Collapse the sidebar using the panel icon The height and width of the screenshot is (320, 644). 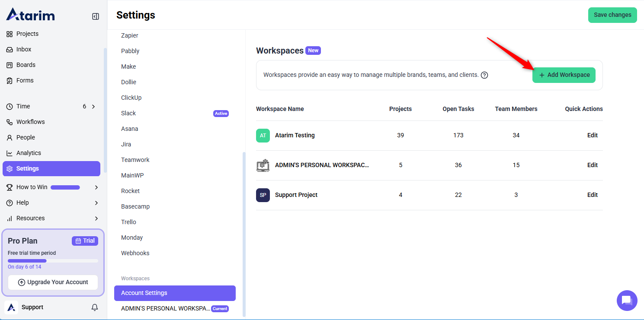[96, 16]
